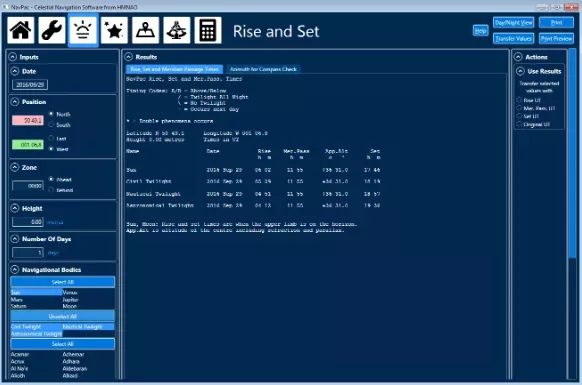Choose zone Ahead option
582x385 pixels.
pyautogui.click(x=51, y=179)
